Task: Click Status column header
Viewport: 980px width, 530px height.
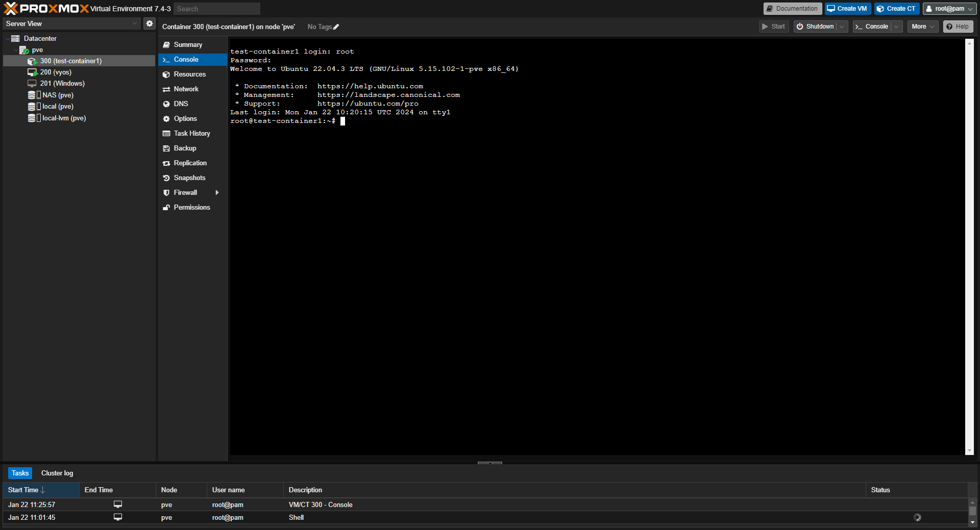Action: pos(917,490)
